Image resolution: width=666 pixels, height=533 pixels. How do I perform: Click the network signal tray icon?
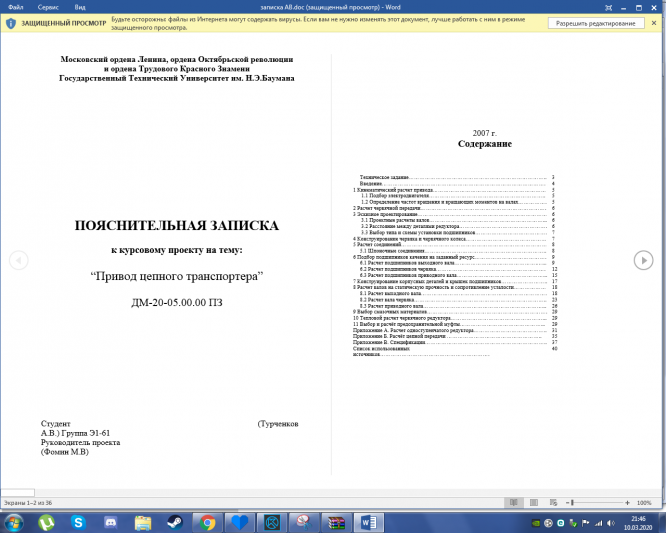pos(598,523)
